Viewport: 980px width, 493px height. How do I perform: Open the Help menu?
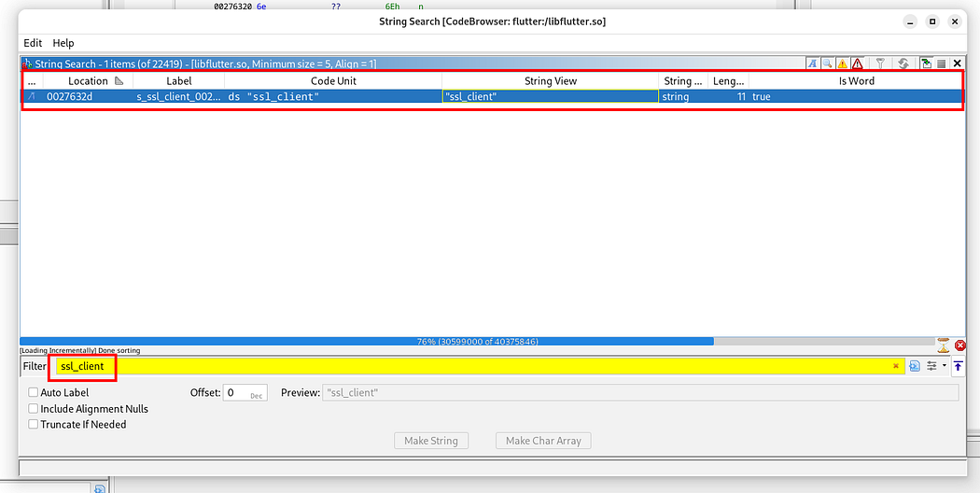click(63, 43)
